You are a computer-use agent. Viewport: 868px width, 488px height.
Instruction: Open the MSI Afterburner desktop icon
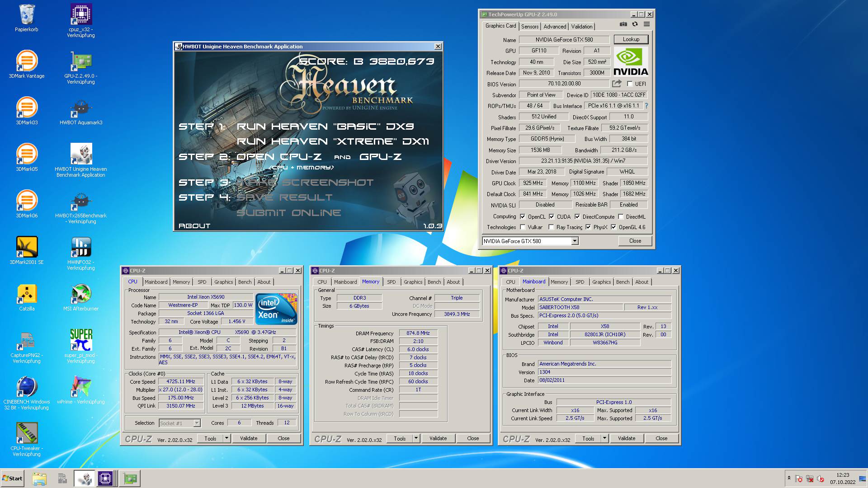point(81,297)
